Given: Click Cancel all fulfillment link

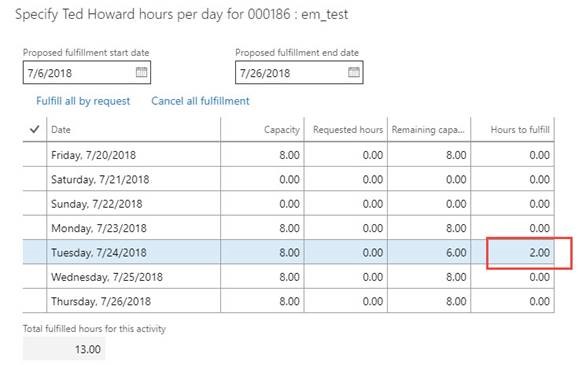Looking at the screenshot, I should tap(200, 101).
